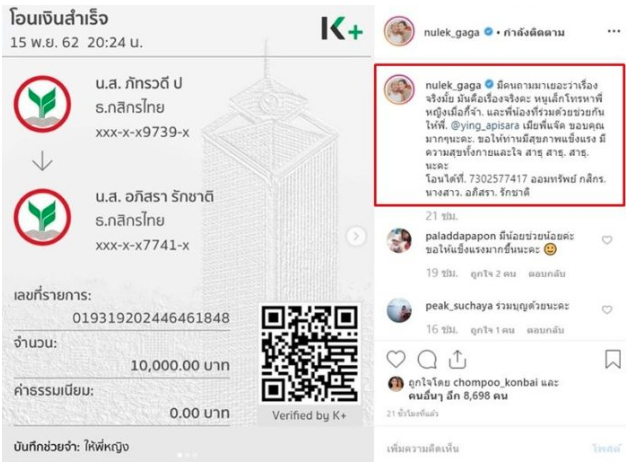Screen dimensions: 629x469
Task: View the 8,698 others who liked
Action: point(458,396)
